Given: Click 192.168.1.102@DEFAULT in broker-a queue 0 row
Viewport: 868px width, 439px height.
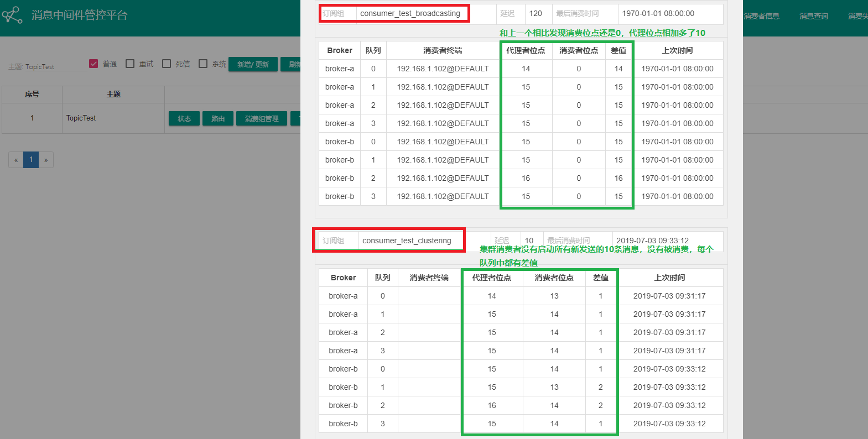Looking at the screenshot, I should (443, 69).
